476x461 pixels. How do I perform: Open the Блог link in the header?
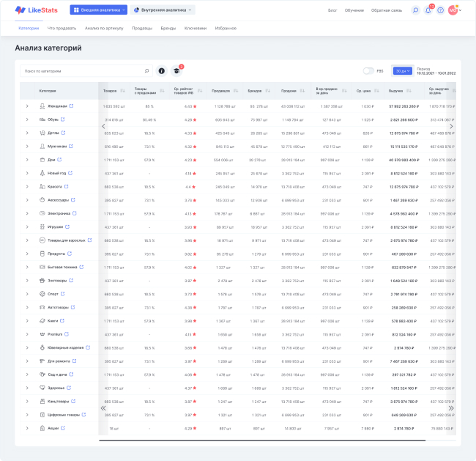click(332, 10)
